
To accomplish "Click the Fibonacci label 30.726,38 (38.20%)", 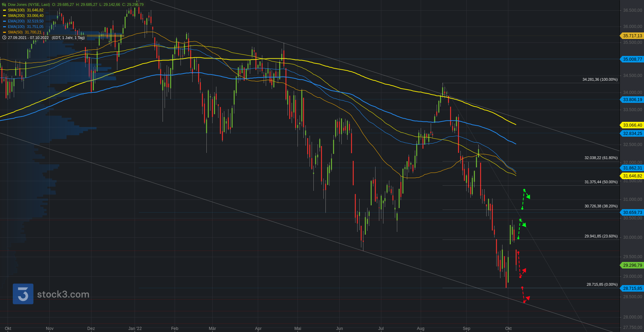I will [601, 206].
